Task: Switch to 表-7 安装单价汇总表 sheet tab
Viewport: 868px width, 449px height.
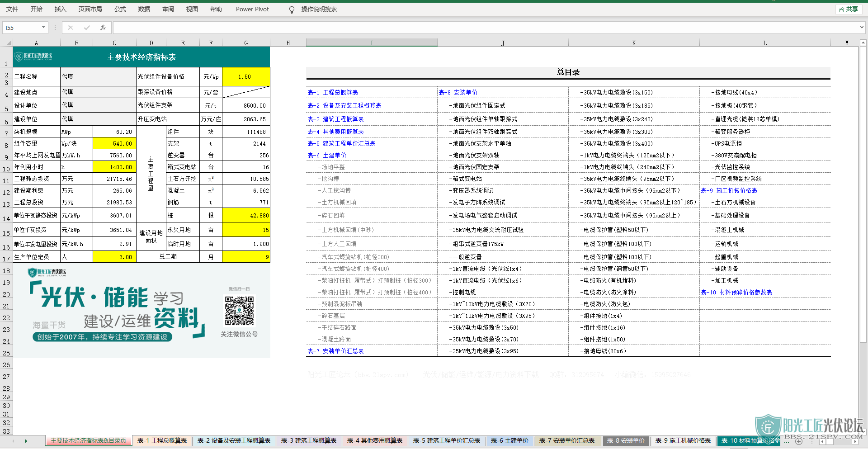Action: (567, 441)
